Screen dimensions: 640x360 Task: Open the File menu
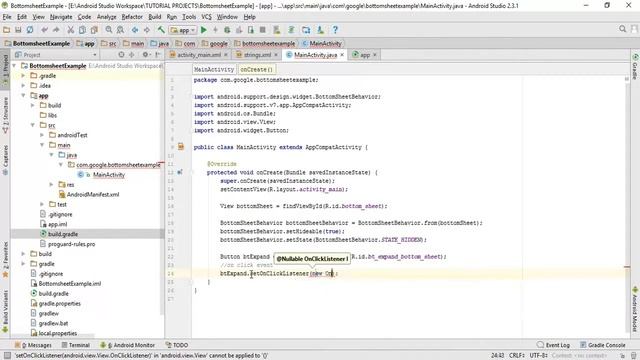pyautogui.click(x=7, y=17)
